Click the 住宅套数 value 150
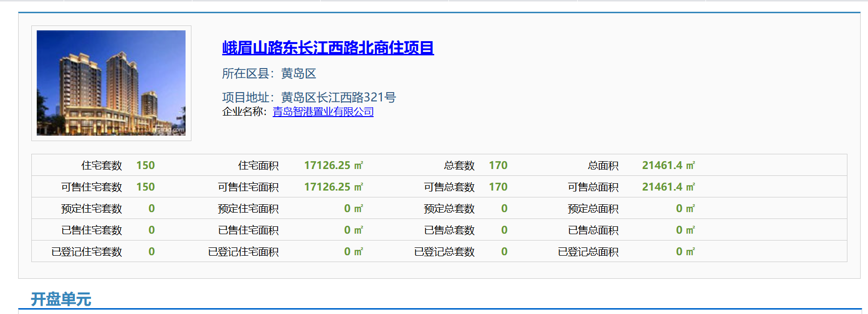 pyautogui.click(x=145, y=166)
